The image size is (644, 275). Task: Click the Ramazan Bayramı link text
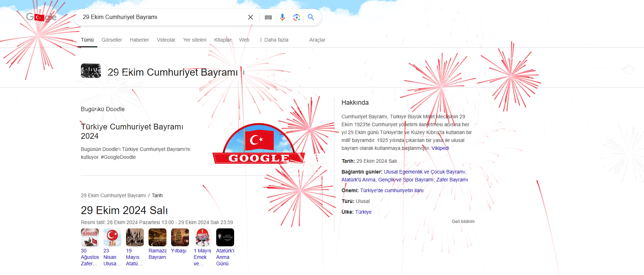(x=158, y=254)
